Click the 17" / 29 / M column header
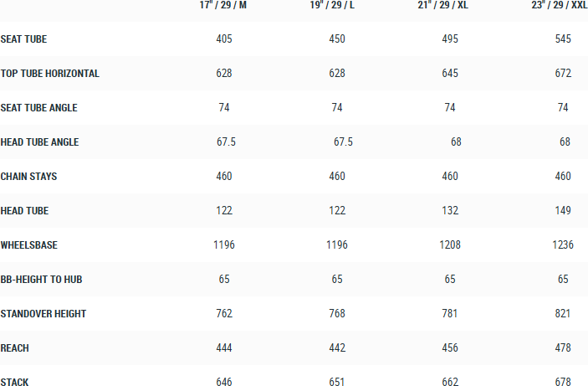Screen dimensions: 588x386 [x=223, y=6]
